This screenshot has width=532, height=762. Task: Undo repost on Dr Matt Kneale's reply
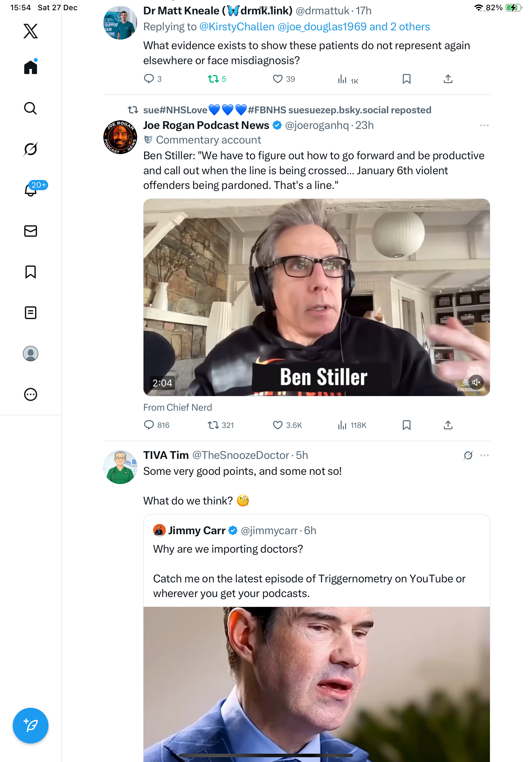(x=213, y=79)
